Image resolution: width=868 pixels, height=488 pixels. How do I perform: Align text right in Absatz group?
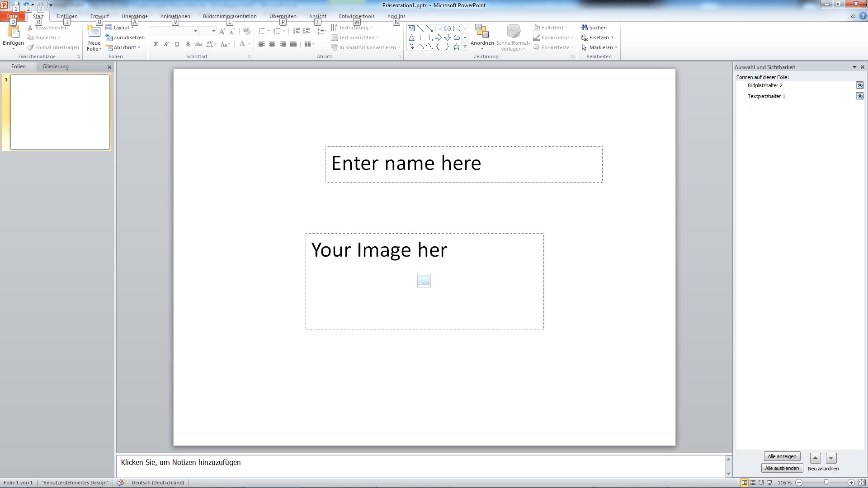(283, 44)
